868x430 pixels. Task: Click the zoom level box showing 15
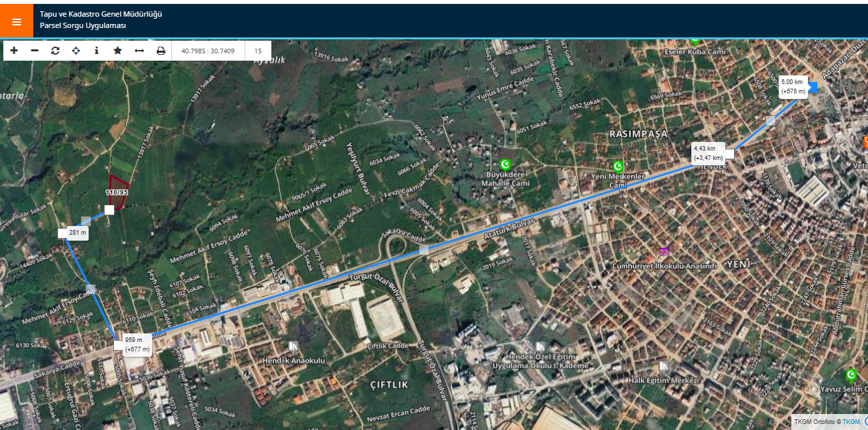pos(258,51)
